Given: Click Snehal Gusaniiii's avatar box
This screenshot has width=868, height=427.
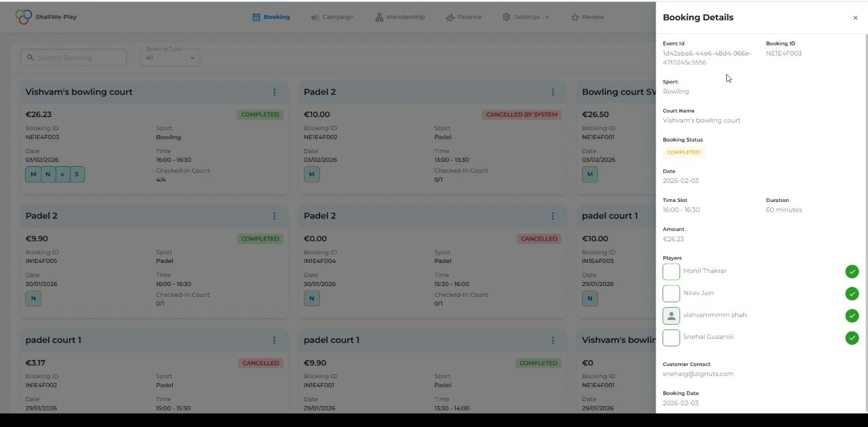Looking at the screenshot, I should pyautogui.click(x=671, y=338).
